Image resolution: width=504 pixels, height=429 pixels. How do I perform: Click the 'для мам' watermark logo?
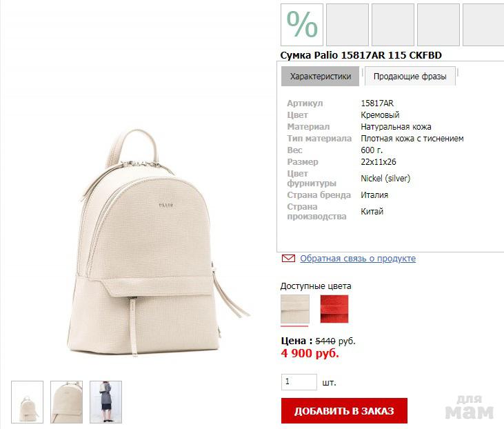(x=470, y=407)
